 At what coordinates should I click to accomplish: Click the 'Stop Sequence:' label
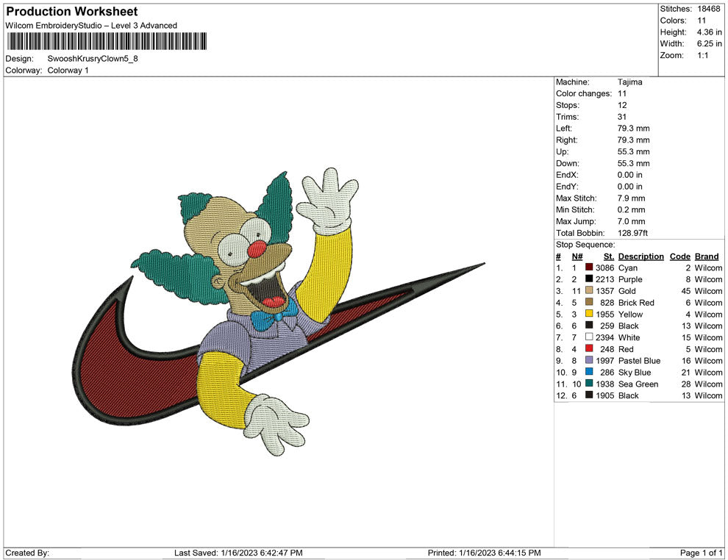[585, 245]
